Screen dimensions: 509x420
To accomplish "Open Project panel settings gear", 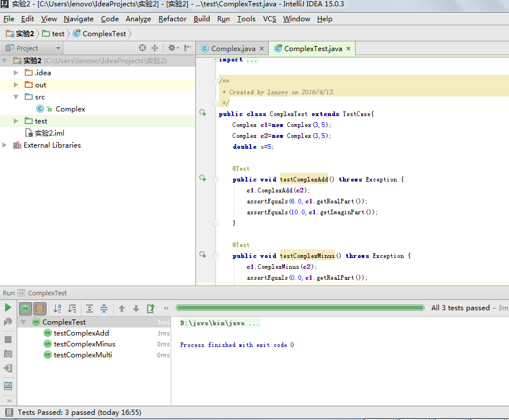I will click(x=173, y=48).
